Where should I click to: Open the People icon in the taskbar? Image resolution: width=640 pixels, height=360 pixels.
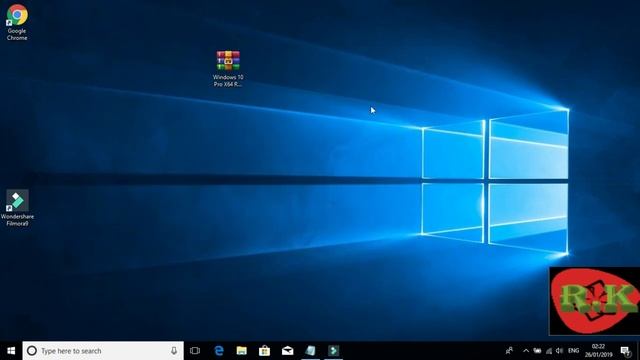tap(509, 351)
